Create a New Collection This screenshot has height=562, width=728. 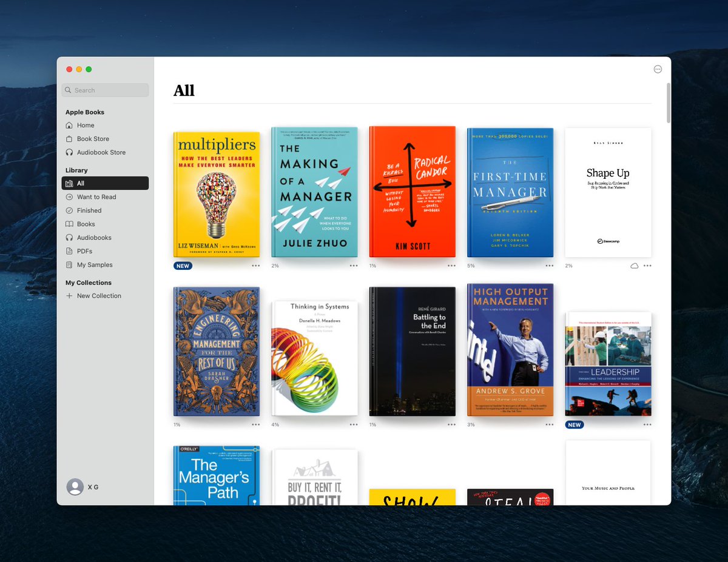[105, 296]
